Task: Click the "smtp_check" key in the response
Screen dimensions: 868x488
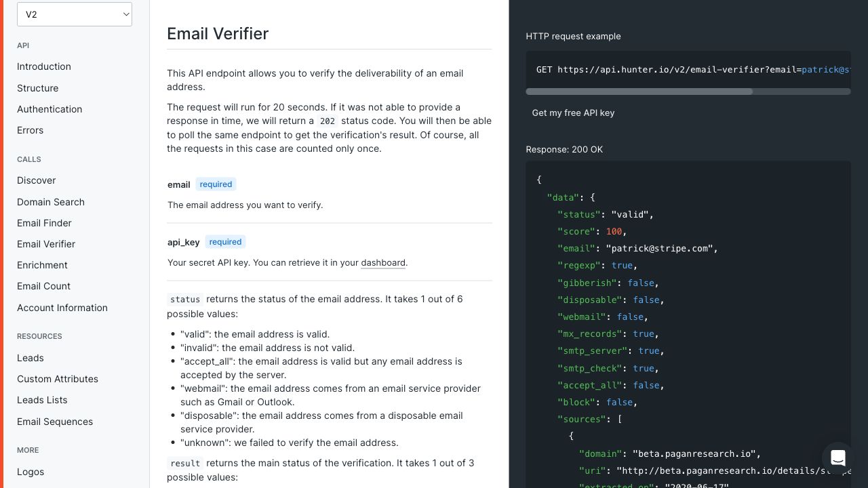Action: coord(590,368)
